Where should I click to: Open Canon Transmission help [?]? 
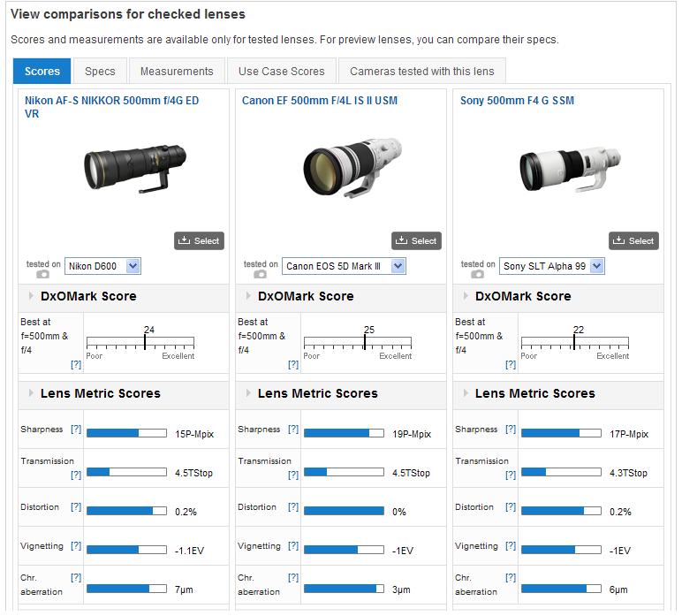(x=293, y=475)
